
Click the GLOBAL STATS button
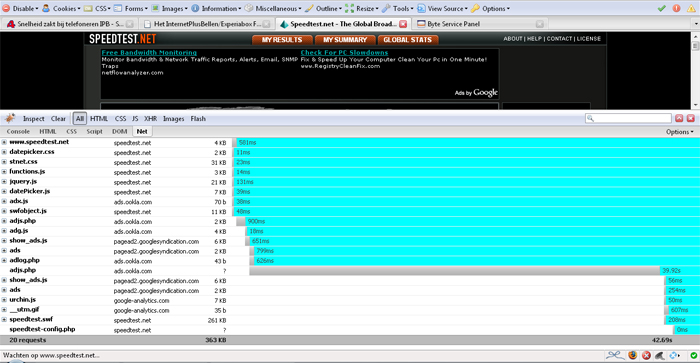point(408,40)
